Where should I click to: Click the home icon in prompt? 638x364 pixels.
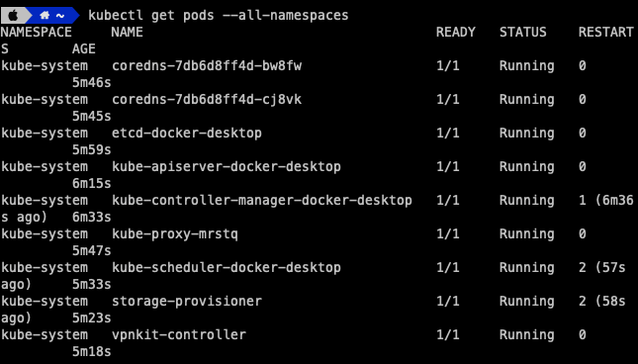45,16
